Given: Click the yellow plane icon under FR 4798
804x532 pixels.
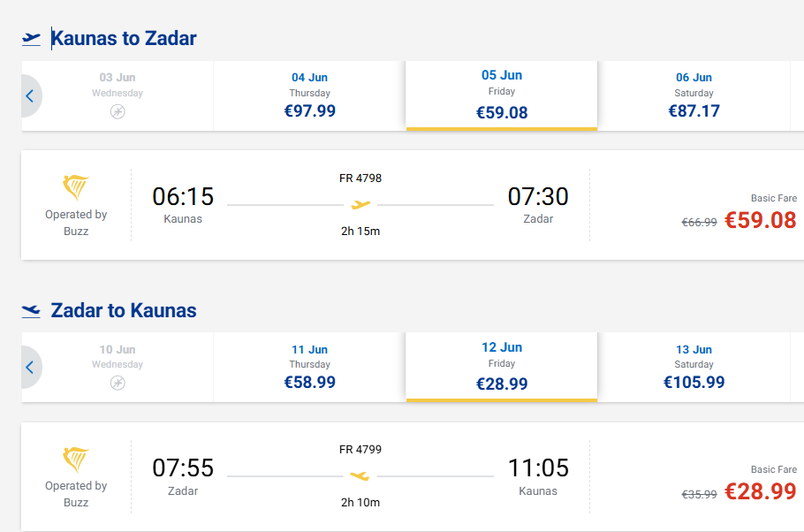Looking at the screenshot, I should pos(360,205).
